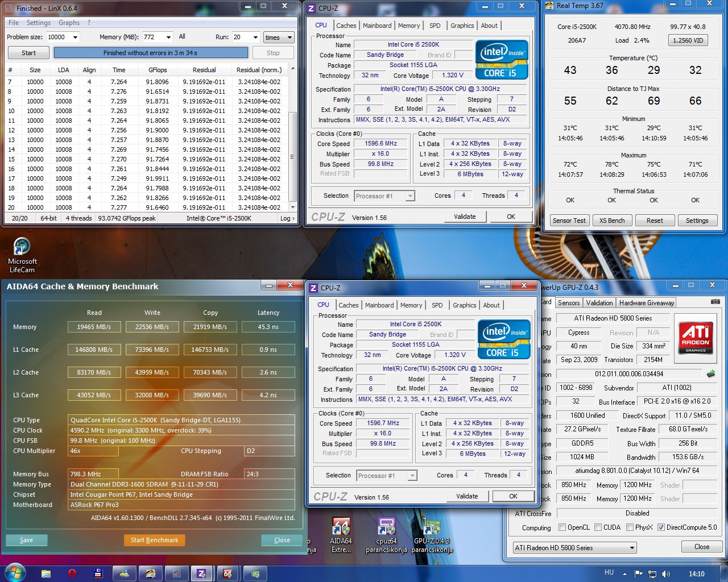
Task: Switch to LinX via its checkmark taskbar button
Action: point(176,573)
